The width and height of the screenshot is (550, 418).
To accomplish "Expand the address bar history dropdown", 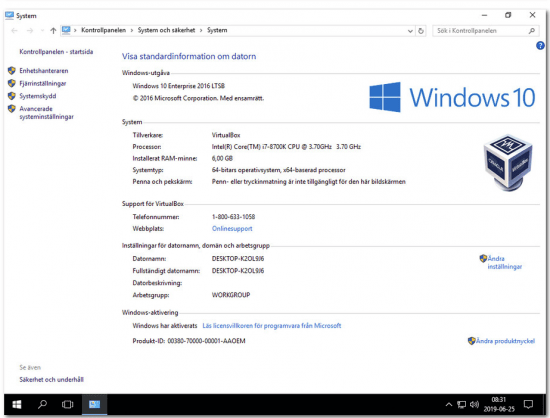I will tap(410, 31).
